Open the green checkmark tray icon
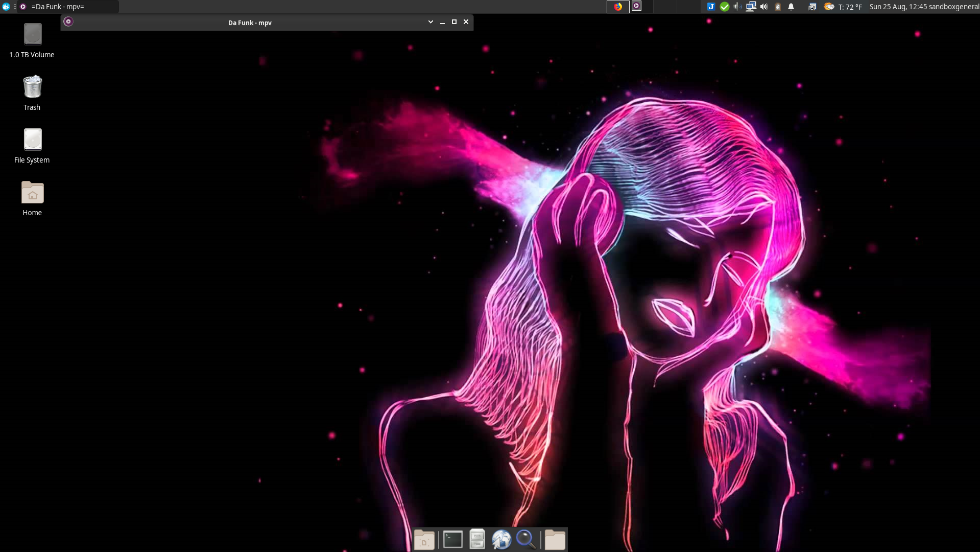980x552 pixels. 724,7
